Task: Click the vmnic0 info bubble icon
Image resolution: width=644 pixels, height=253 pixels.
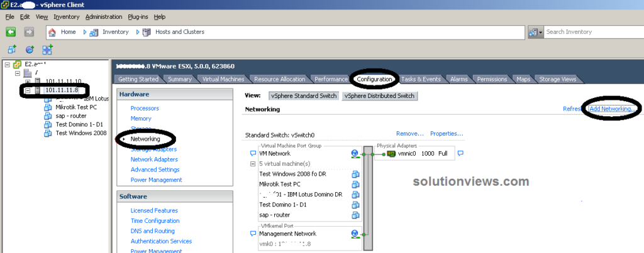Action: click(460, 153)
